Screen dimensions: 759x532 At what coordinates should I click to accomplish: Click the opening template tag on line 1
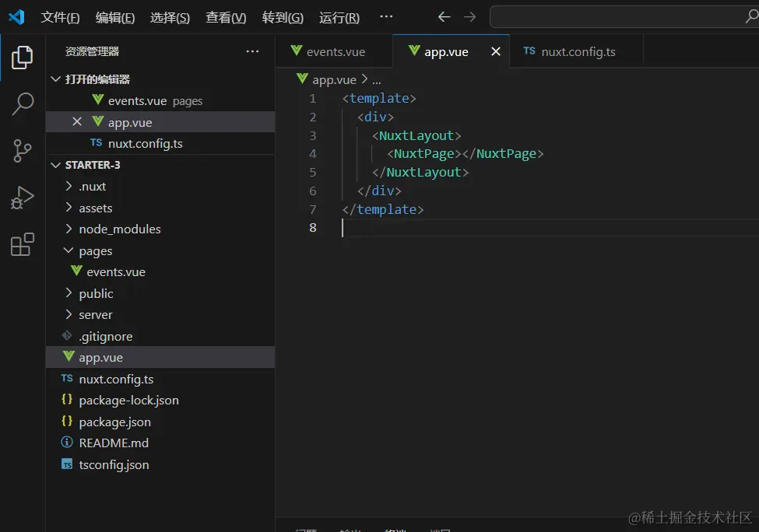(x=379, y=98)
